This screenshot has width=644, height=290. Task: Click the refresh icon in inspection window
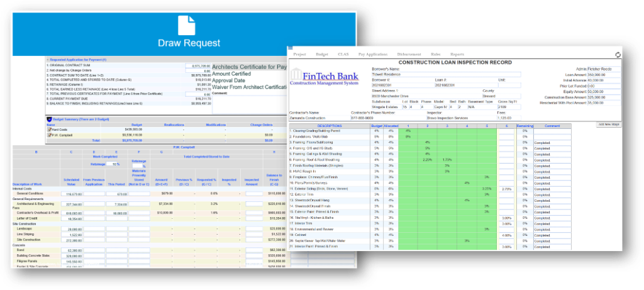coord(618,55)
